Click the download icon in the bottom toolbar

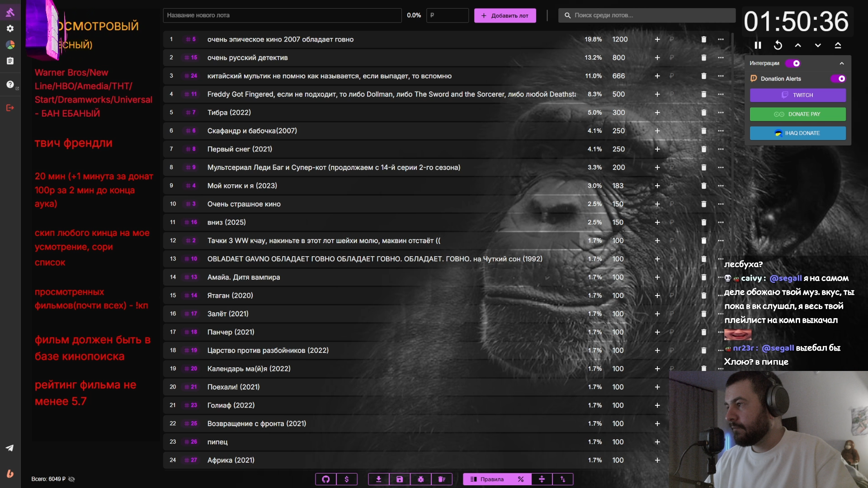(379, 479)
